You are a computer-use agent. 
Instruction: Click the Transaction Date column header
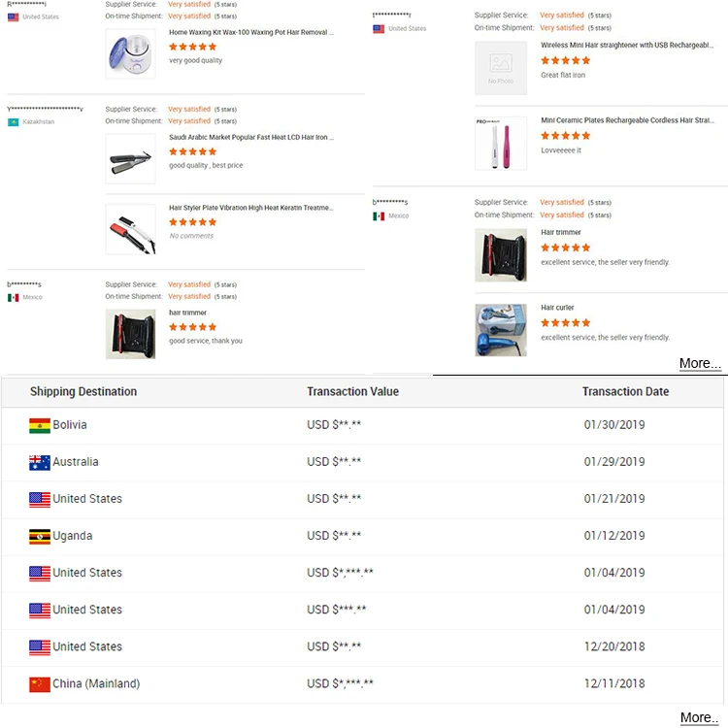coord(625,391)
